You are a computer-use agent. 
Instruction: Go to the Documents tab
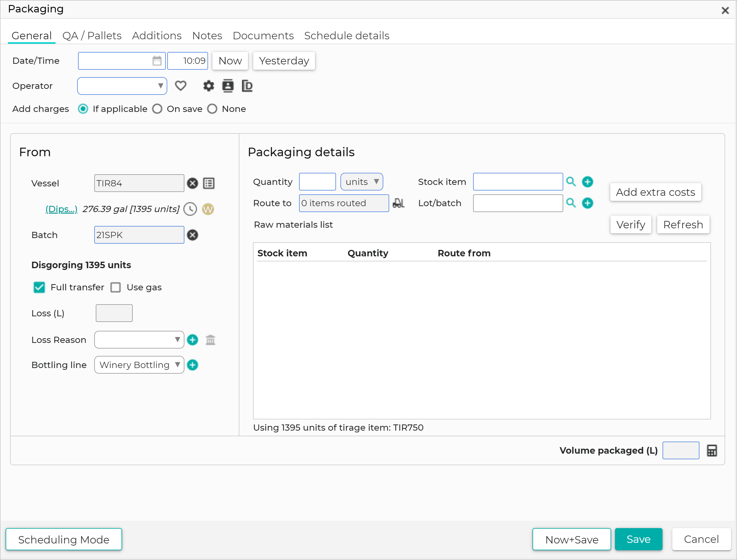coord(263,36)
